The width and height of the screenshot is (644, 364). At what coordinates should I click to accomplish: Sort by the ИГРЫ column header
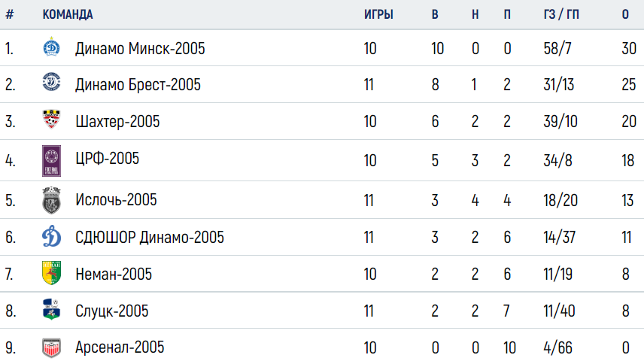coord(378,14)
